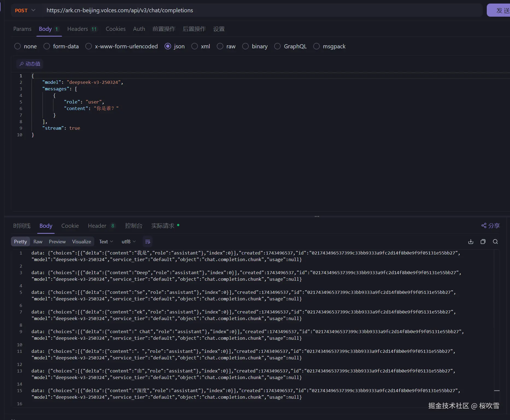Open the response Body tab
The height and width of the screenshot is (420, 510).
click(46, 226)
